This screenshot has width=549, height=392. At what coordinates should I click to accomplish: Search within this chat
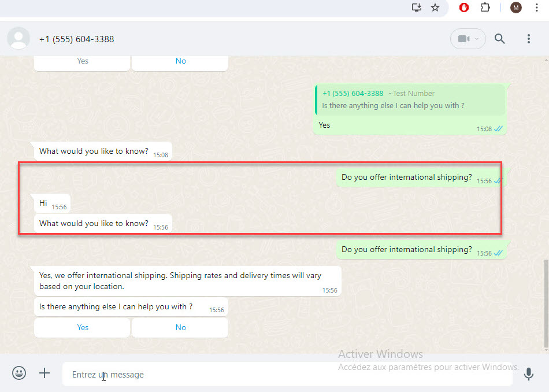(x=500, y=39)
